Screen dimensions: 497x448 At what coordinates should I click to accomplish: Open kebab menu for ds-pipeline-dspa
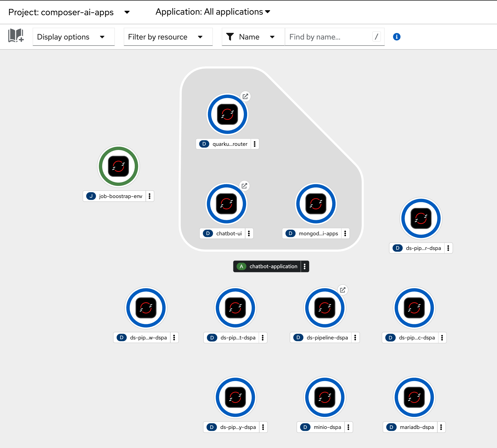(x=355, y=338)
